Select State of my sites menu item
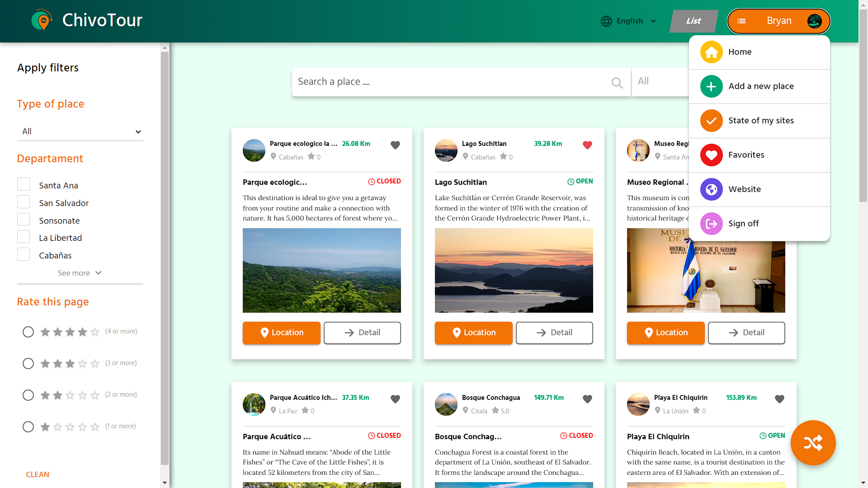This screenshot has height=488, width=868. coord(759,121)
